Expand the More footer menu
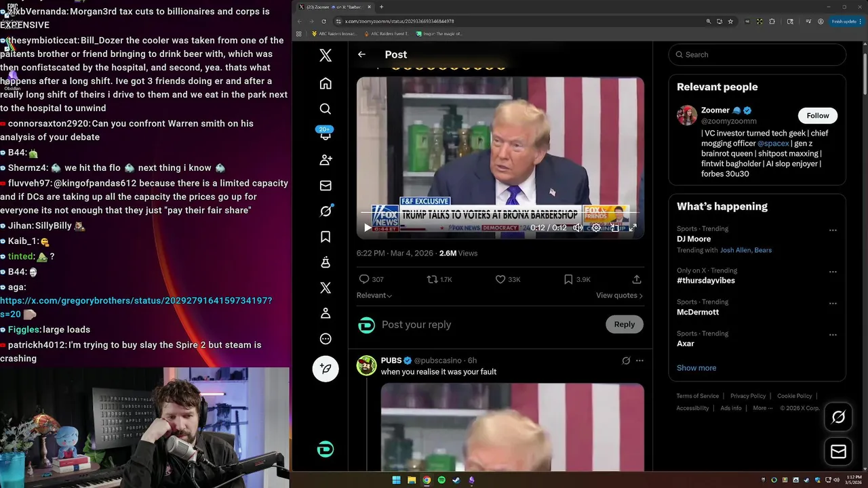 pos(762,408)
